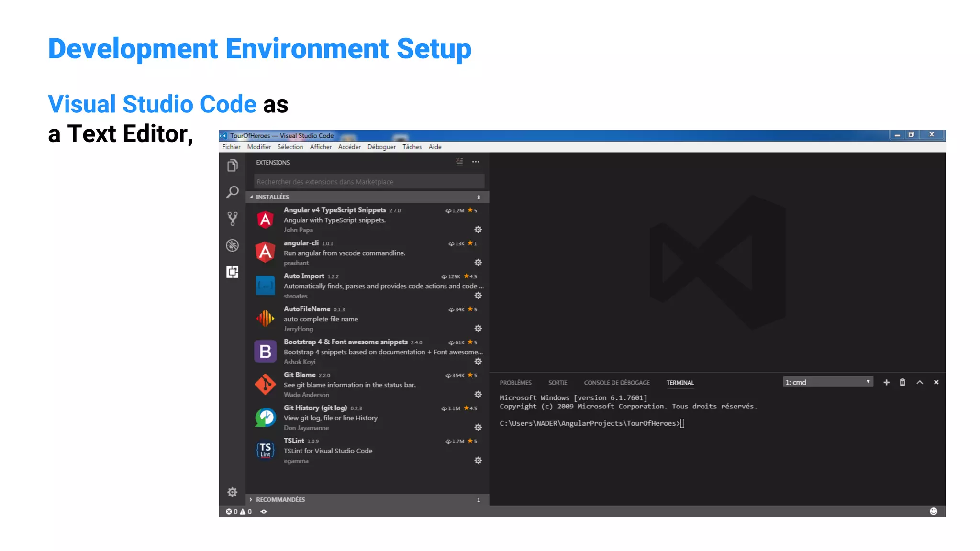The width and height of the screenshot is (980, 551).
Task: Open the Sélection menu
Action: click(x=290, y=147)
